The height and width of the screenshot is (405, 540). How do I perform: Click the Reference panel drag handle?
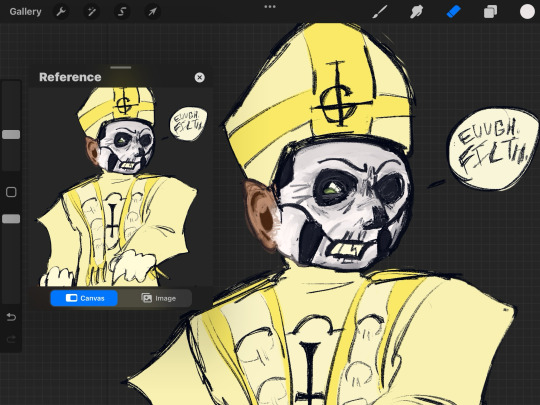[x=121, y=68]
